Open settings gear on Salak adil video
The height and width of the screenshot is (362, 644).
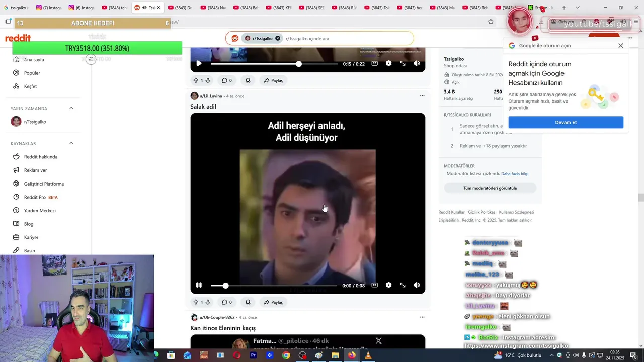click(388, 285)
